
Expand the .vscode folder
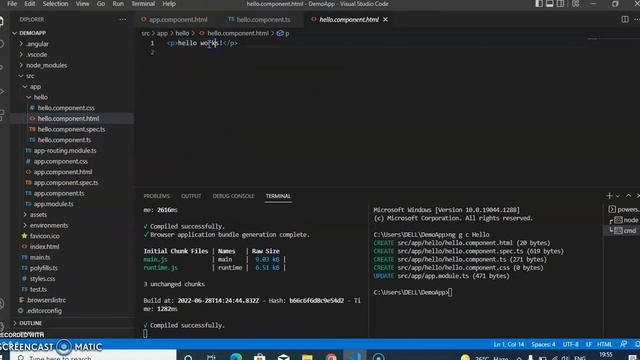click(x=36, y=54)
